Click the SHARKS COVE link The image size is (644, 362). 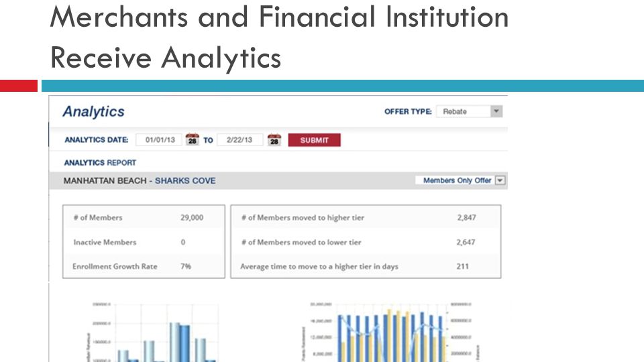[185, 180]
